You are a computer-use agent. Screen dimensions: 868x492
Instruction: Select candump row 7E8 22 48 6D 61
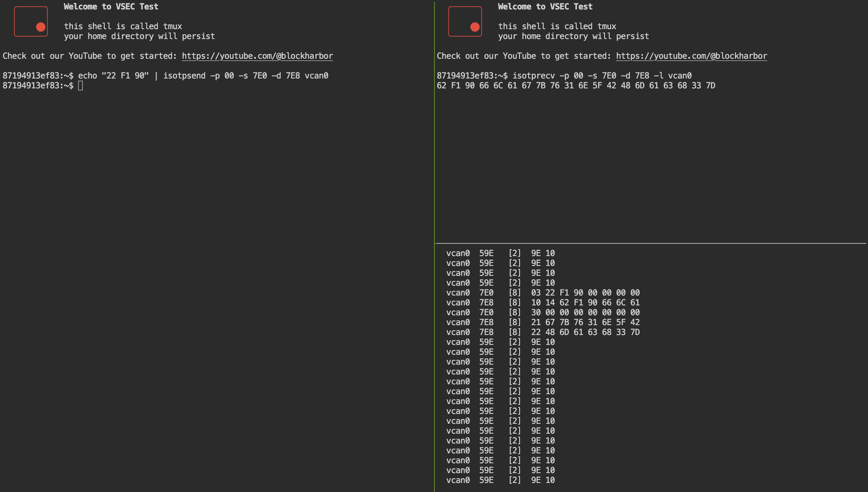[543, 332]
